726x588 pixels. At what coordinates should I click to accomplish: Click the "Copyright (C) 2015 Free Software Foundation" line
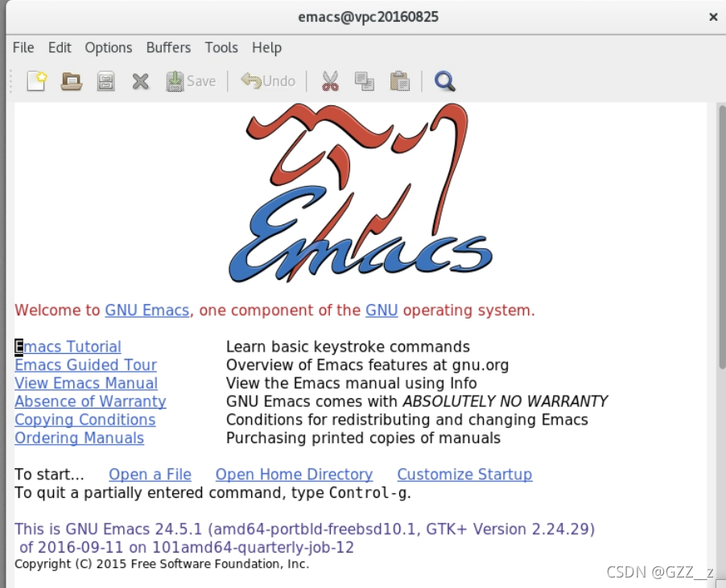[162, 564]
